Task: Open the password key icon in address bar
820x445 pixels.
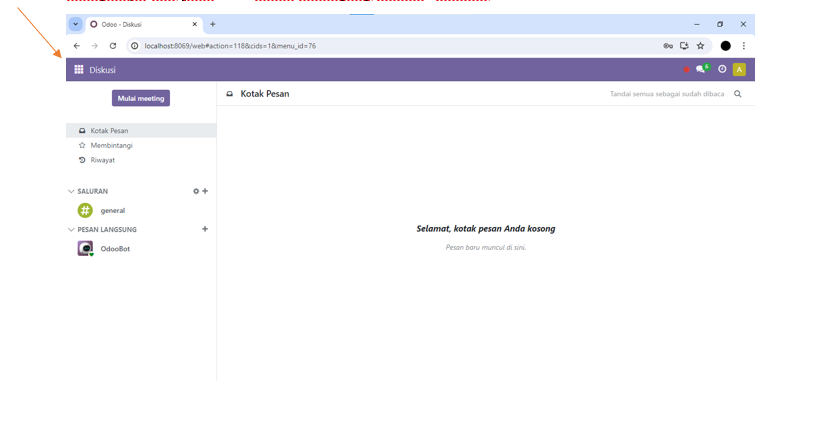Action: click(x=668, y=46)
